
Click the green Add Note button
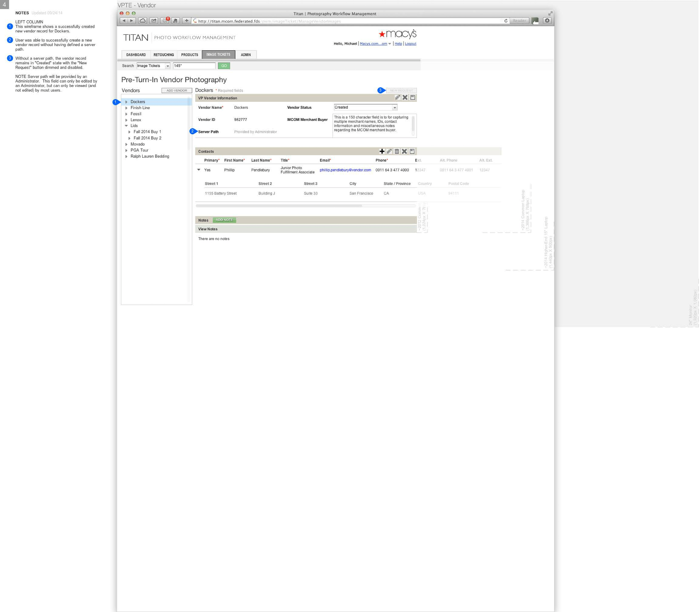pos(224,220)
